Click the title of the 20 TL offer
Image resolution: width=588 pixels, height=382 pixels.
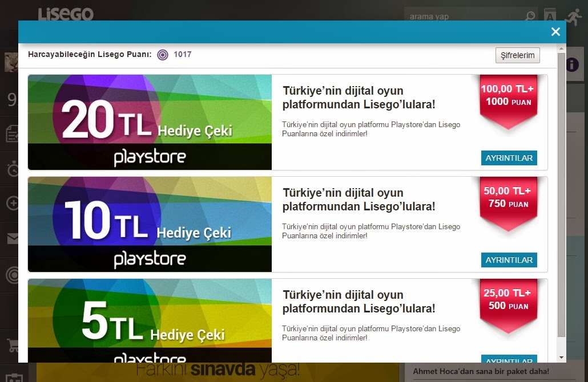359,97
